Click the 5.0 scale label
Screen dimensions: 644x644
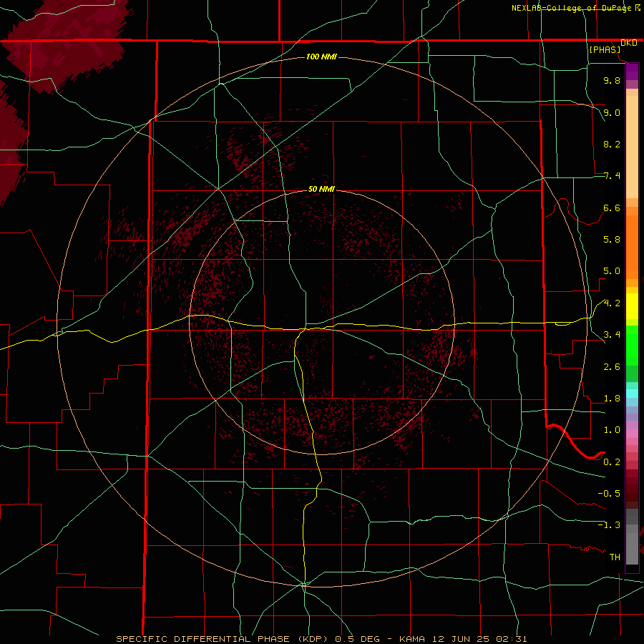tap(612, 271)
